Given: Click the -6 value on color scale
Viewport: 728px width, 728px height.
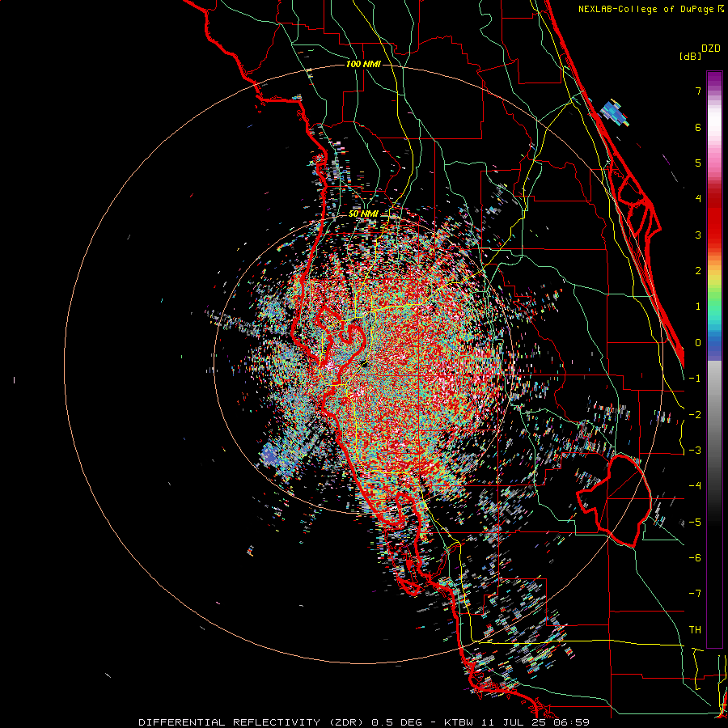Looking at the screenshot, I should coord(695,558).
